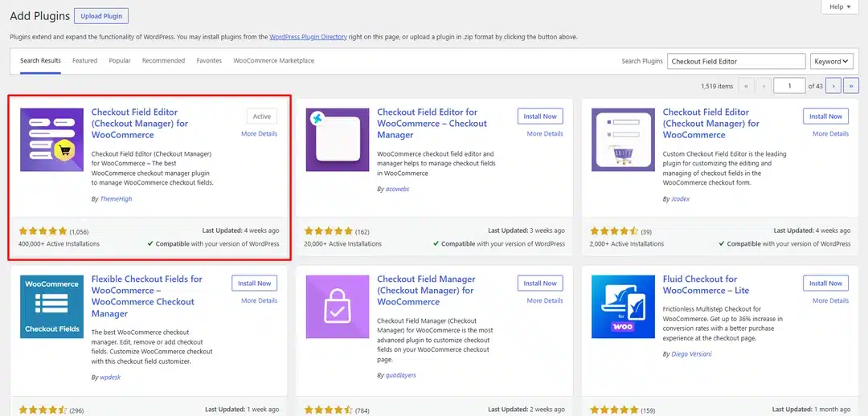
Task: Open the Help dropdown
Action: 840,6
